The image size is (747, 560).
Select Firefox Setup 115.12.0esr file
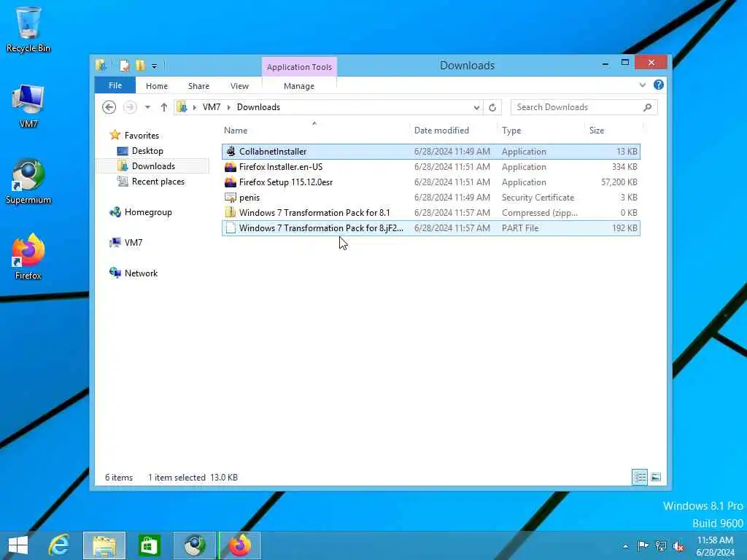tap(430, 182)
